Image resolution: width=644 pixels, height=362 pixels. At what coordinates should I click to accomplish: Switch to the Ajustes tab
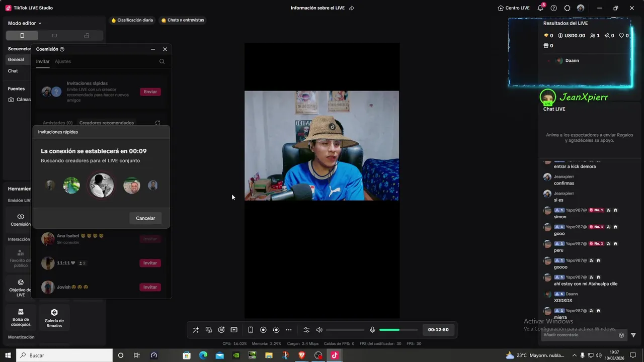click(63, 61)
